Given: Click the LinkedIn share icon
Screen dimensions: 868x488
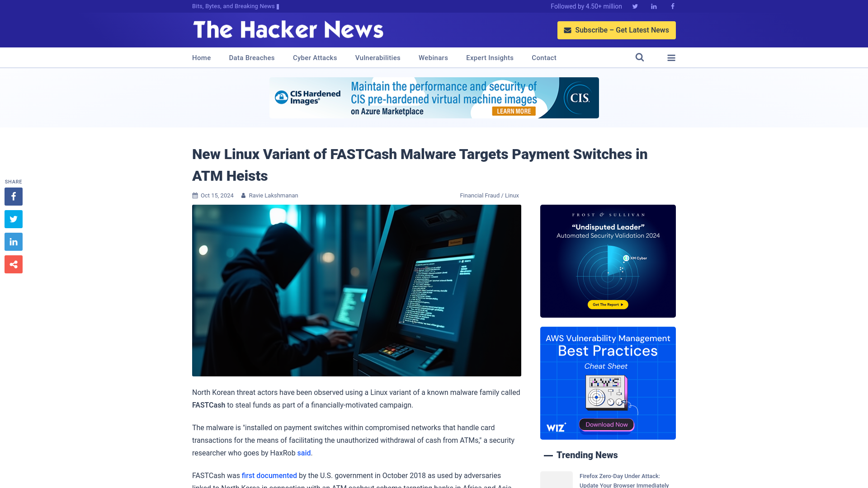Looking at the screenshot, I should point(13,242).
